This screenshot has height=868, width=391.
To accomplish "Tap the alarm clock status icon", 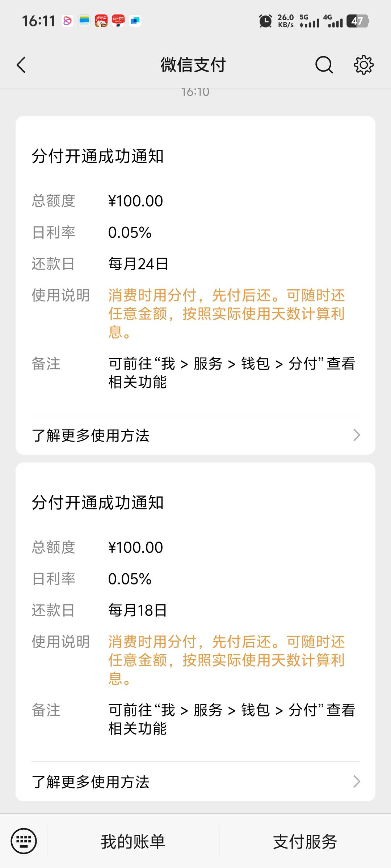I will (x=265, y=21).
